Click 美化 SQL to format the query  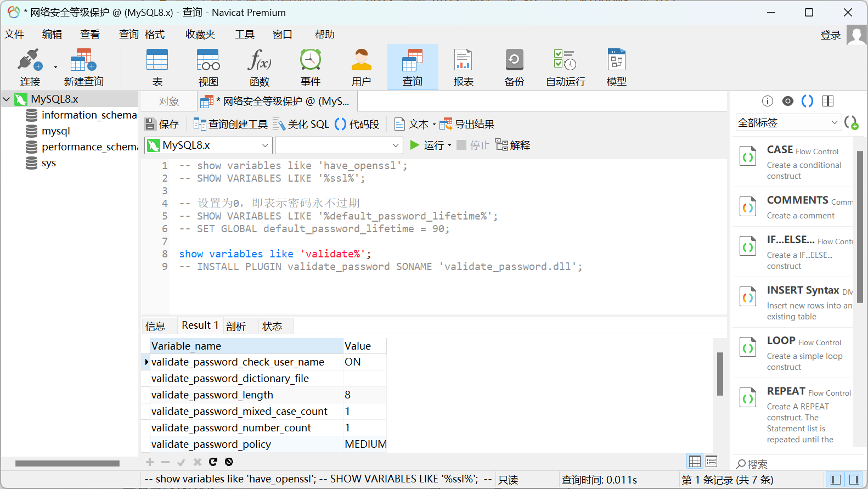[x=301, y=125]
